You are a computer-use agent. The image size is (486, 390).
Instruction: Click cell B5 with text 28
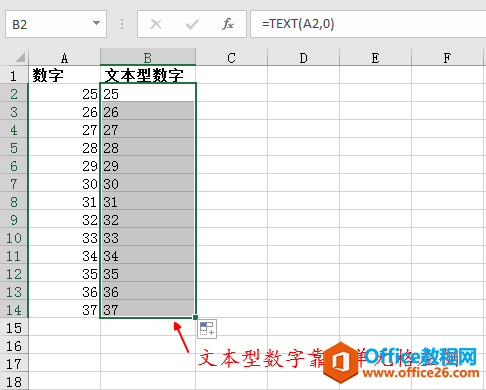148,147
